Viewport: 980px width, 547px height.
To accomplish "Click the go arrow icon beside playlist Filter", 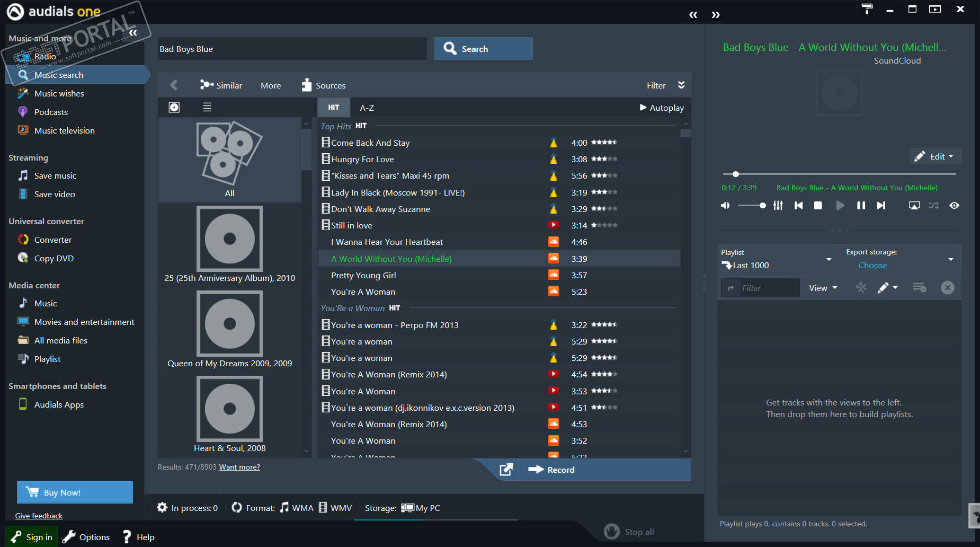I will point(731,288).
